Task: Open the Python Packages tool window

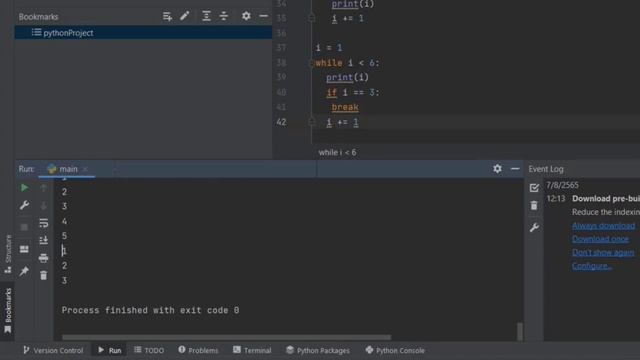Action: [x=318, y=350]
